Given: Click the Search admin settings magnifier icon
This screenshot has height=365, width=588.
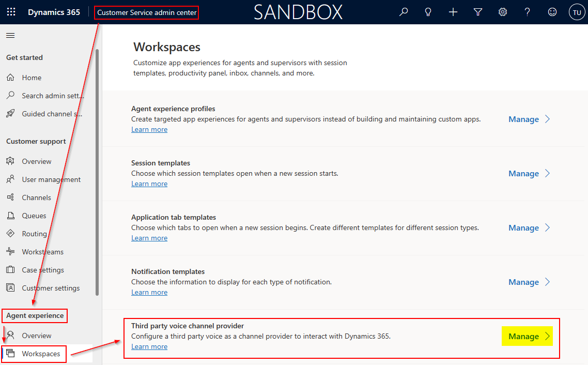Looking at the screenshot, I should click(x=10, y=95).
